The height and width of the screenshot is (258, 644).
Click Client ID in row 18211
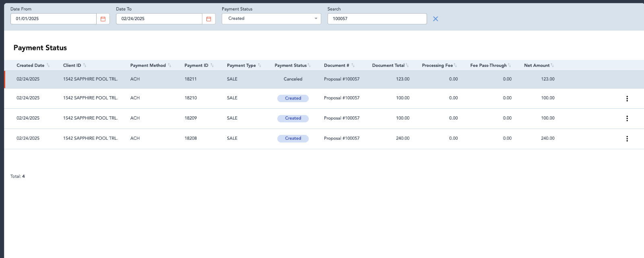pyautogui.click(x=91, y=79)
